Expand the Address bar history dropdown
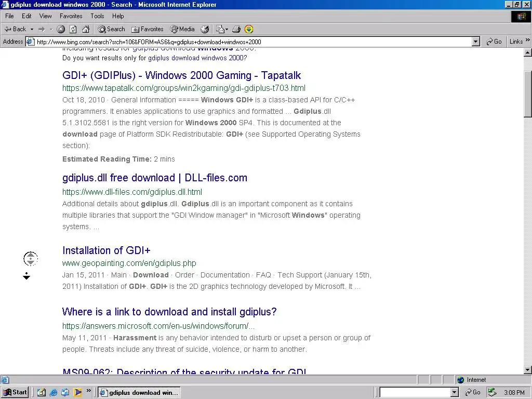The height and width of the screenshot is (399, 532). point(476,42)
